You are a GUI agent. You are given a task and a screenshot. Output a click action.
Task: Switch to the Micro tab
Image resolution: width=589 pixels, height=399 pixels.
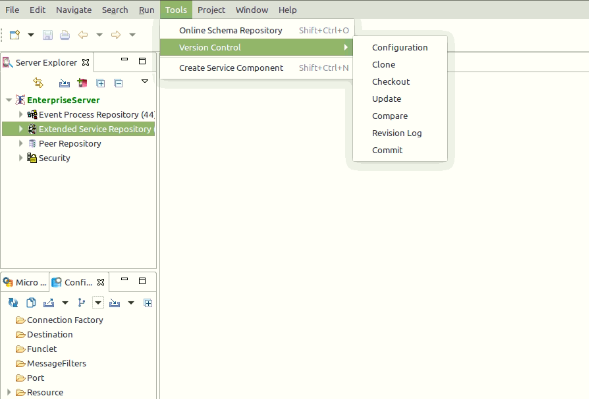point(25,282)
